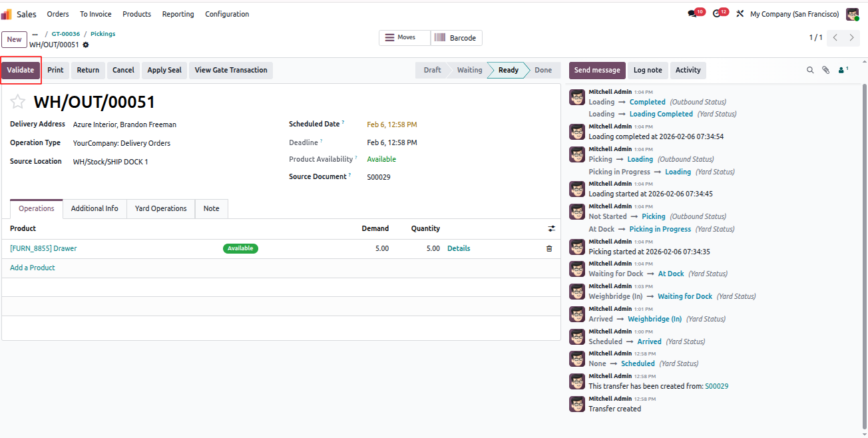Mark WH/OUT/00051 as favorite star
This screenshot has height=438, width=868.
point(18,102)
